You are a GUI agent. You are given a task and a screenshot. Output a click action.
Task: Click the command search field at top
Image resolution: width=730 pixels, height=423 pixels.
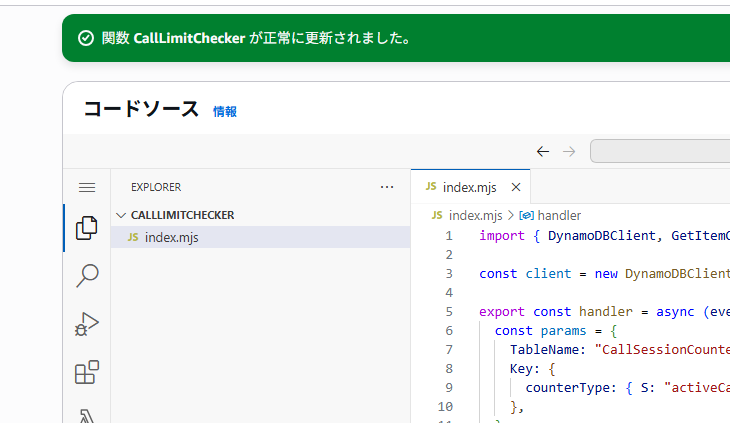pos(660,151)
